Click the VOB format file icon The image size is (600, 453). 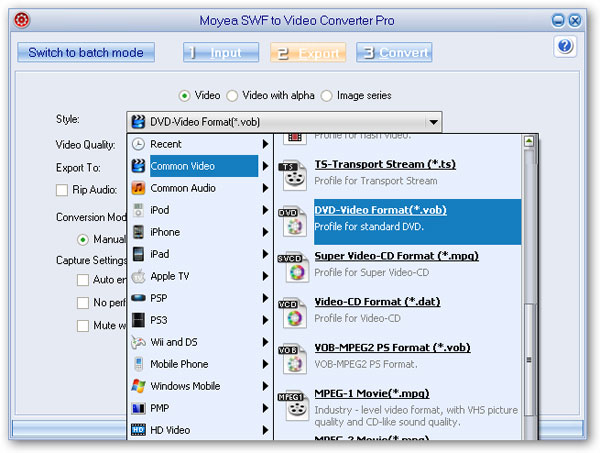[x=293, y=359]
